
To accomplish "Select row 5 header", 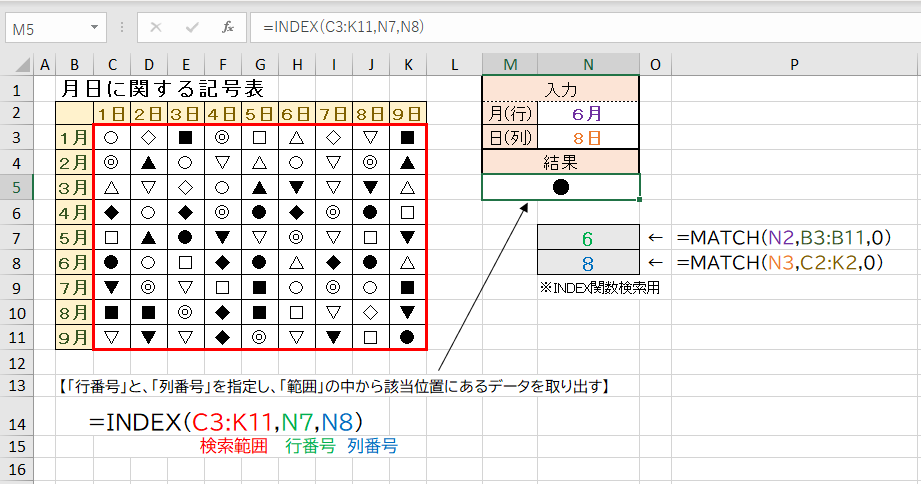I will tap(17, 187).
